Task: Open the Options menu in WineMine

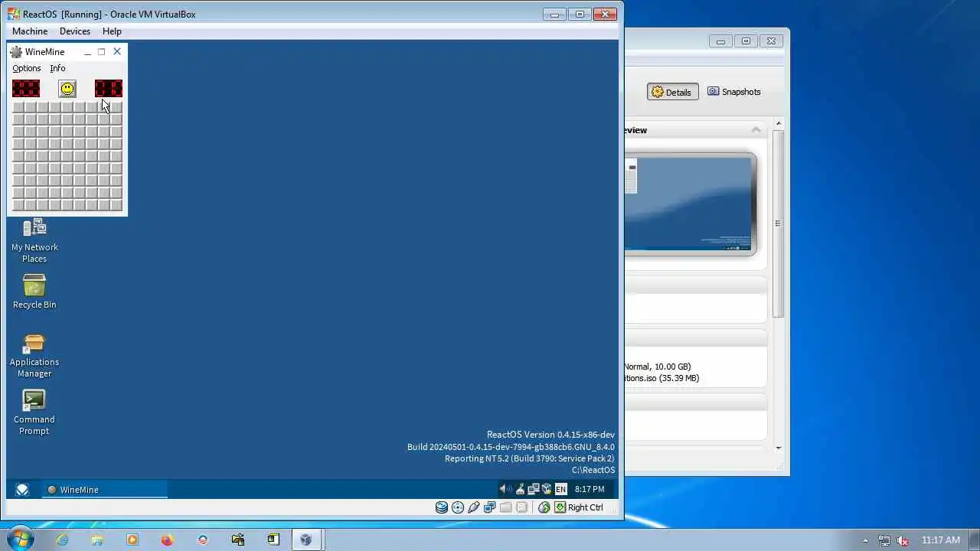Action: coord(27,68)
